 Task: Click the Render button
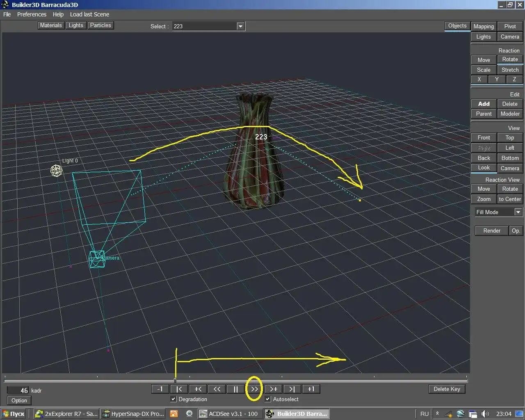coord(491,231)
